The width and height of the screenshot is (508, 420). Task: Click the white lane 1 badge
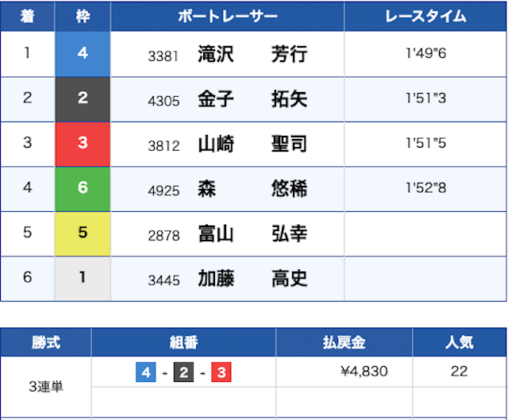coord(83,279)
